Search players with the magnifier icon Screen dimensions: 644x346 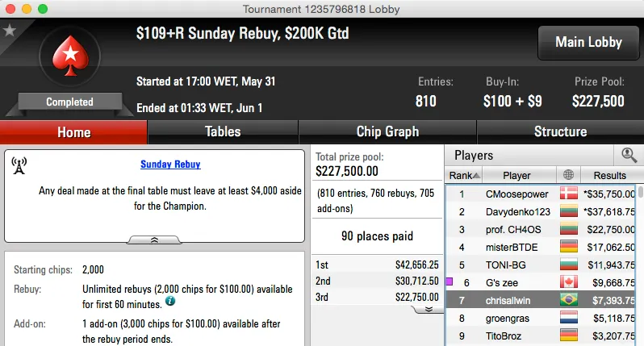tap(629, 155)
